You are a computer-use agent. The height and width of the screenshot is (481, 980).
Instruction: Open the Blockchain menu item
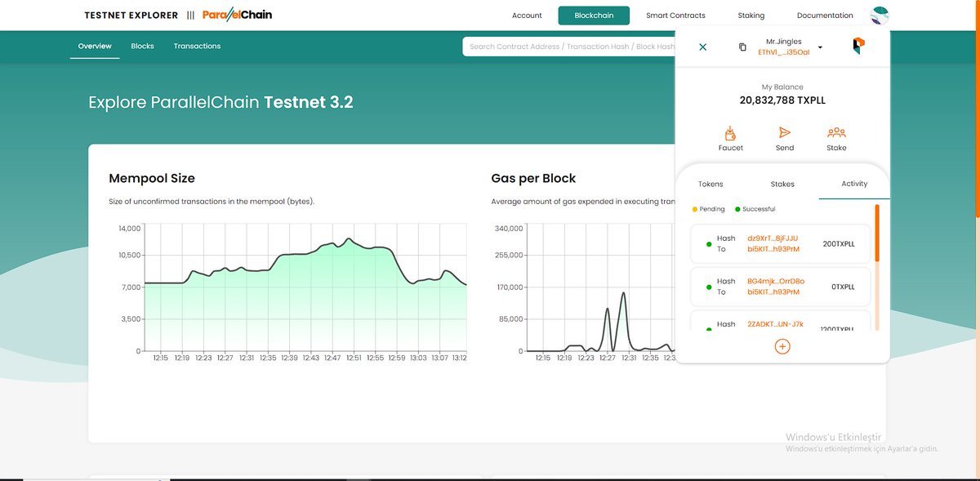tap(595, 16)
